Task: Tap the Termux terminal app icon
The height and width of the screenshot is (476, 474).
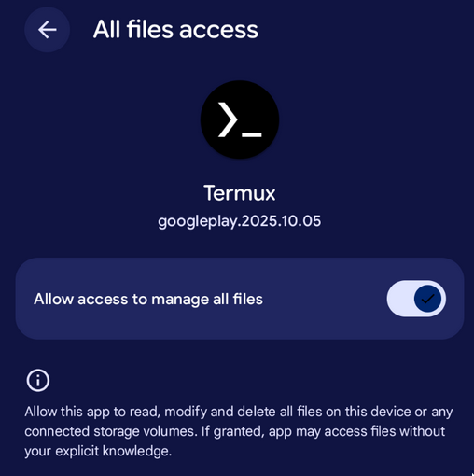Action: coord(240,119)
